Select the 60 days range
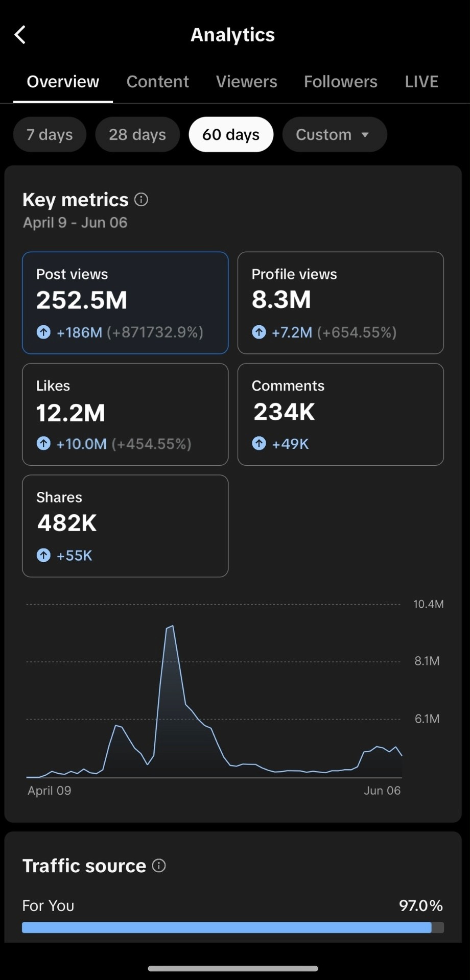The height and width of the screenshot is (980, 470). click(231, 134)
